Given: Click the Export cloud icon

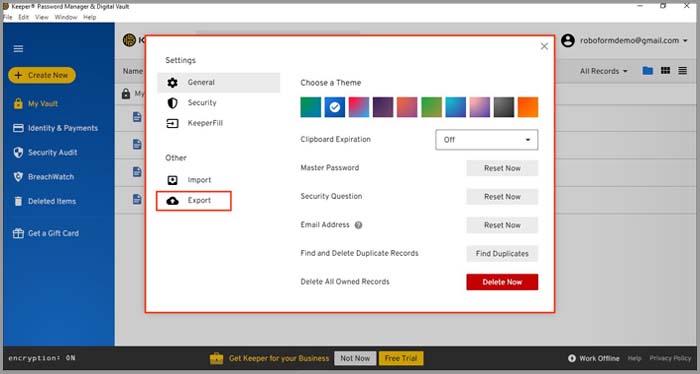Looking at the screenshot, I should [172, 201].
